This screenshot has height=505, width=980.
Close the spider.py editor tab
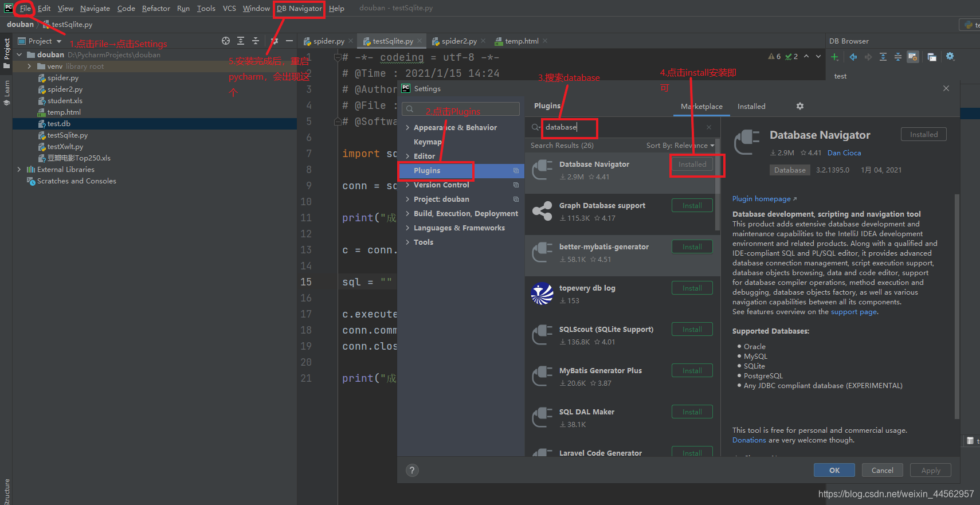coord(351,41)
